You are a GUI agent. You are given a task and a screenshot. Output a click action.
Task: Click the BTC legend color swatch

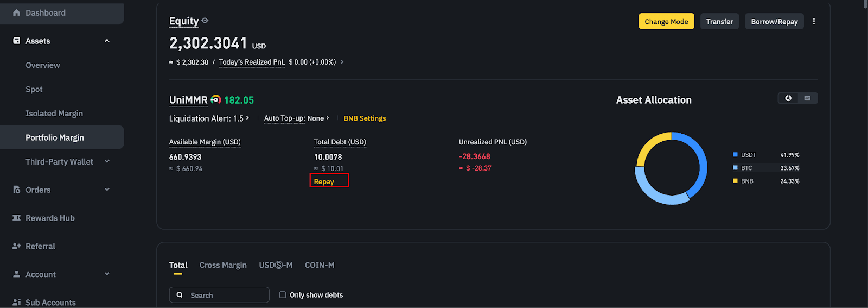pos(735,168)
